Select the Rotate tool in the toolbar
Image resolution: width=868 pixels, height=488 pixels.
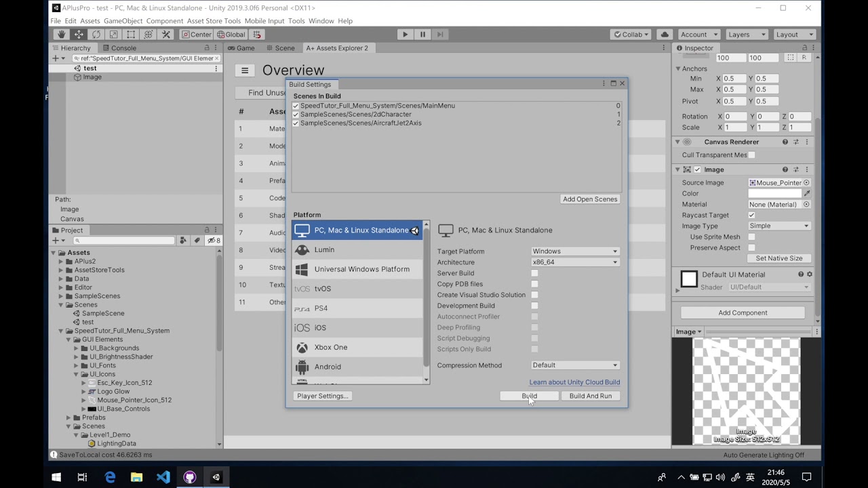pos(96,35)
